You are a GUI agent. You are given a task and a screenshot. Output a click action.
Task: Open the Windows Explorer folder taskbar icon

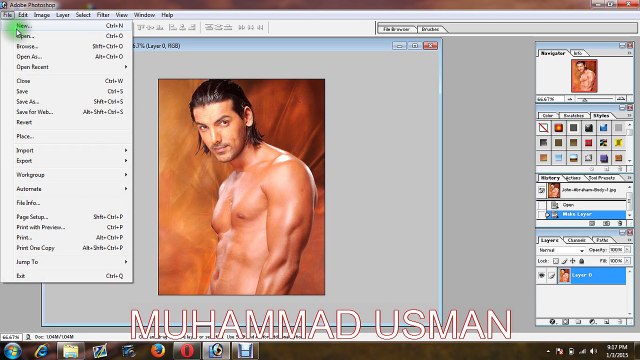(x=70, y=351)
